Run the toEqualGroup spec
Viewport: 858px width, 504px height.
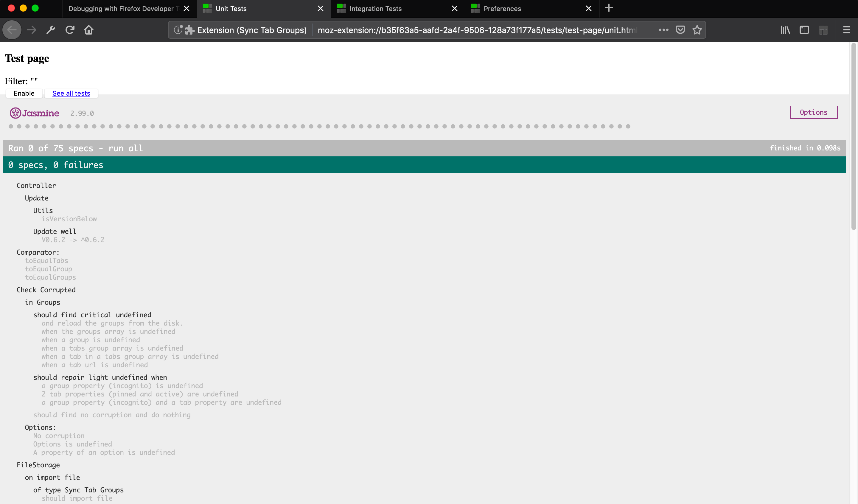point(48,269)
